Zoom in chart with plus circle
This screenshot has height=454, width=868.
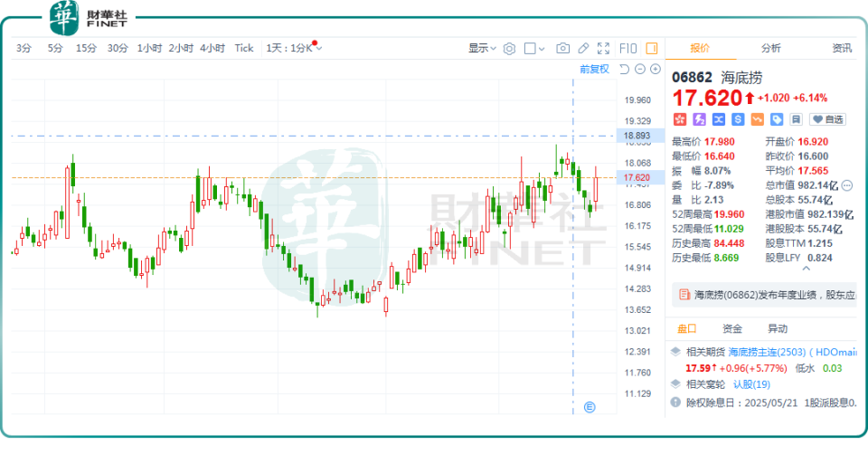point(656,70)
